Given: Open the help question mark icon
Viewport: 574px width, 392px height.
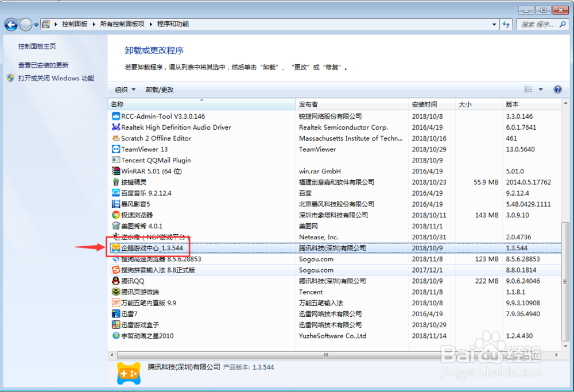Looking at the screenshot, I should pyautogui.click(x=557, y=90).
